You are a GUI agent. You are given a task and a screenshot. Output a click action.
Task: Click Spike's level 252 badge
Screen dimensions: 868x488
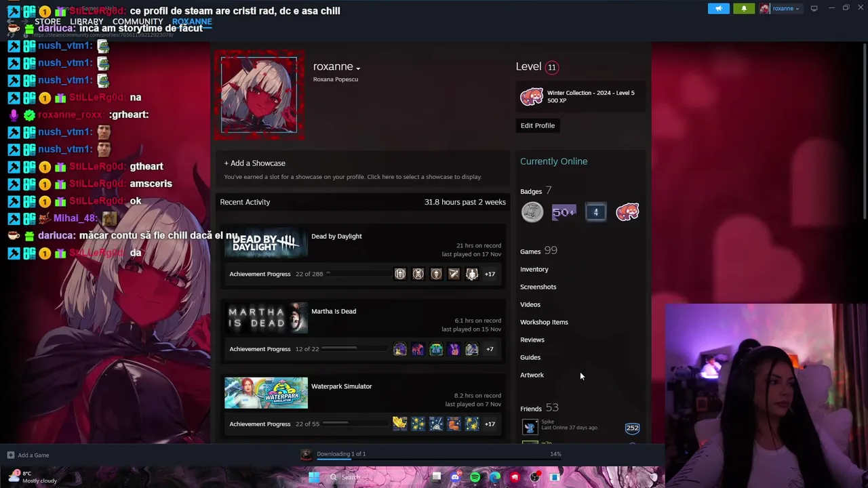[x=632, y=428]
